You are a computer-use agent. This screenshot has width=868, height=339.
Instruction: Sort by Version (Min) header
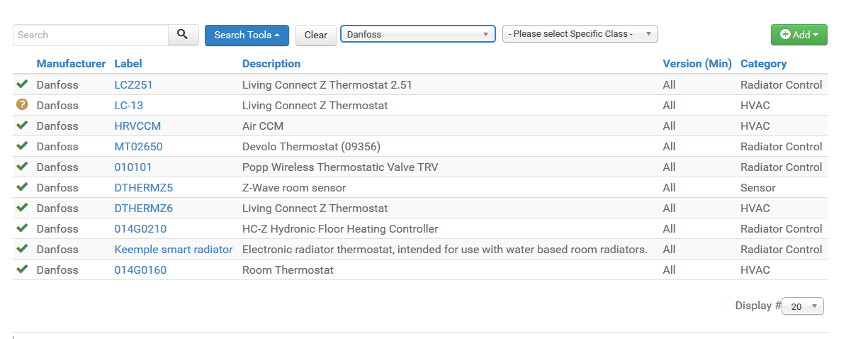point(697,64)
